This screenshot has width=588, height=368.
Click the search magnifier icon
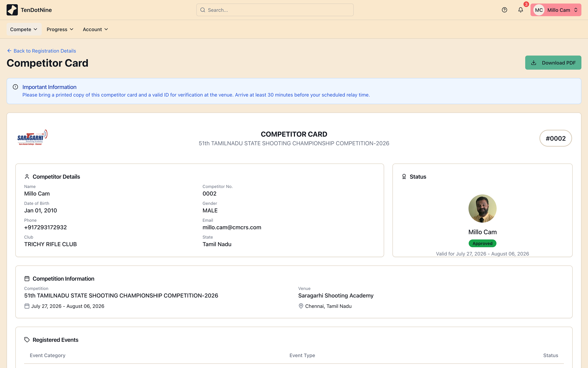tap(203, 10)
